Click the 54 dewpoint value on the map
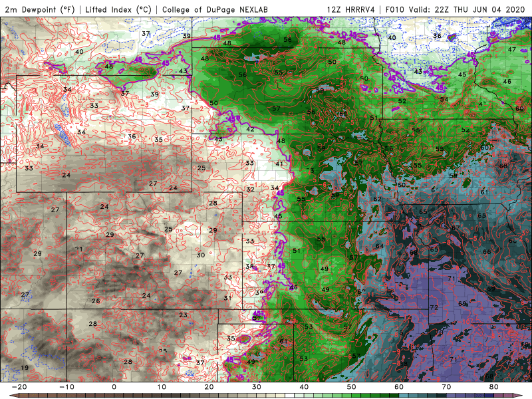 pos(444,99)
